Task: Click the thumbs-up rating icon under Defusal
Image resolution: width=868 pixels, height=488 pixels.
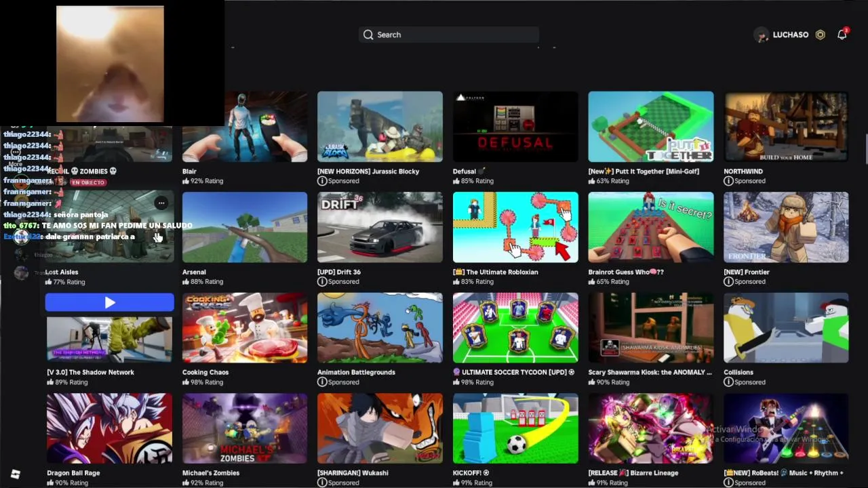Action: click(x=456, y=181)
